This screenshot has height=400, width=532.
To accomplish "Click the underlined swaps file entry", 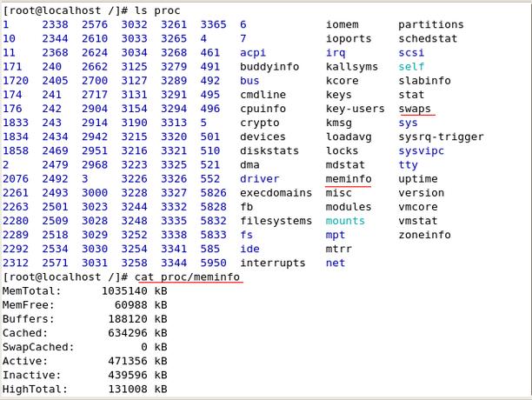I will coord(415,109).
